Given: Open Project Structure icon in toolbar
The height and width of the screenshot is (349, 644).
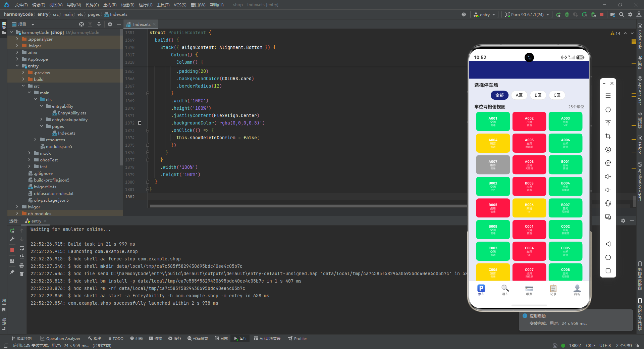Looking at the screenshot, I should 613,15.
